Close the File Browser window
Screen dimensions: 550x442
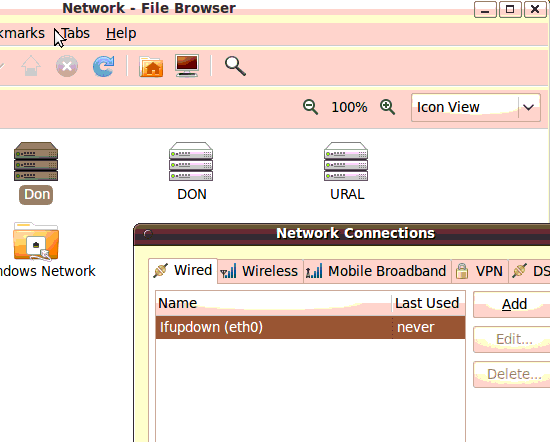535,9
